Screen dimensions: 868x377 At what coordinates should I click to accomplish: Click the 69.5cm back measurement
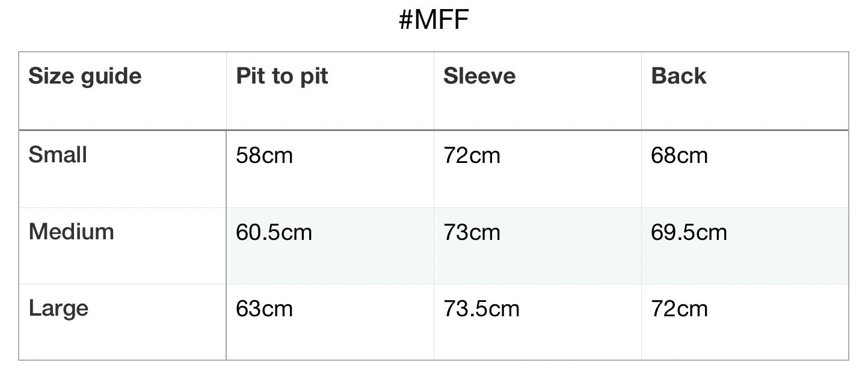click(689, 233)
